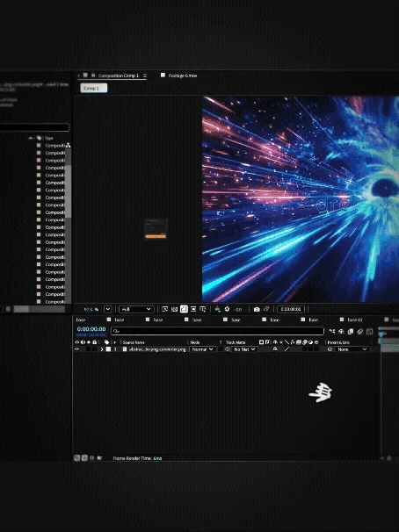This screenshot has width=399, height=532.
Task: Click the flowchart icon in project panel
Action: pos(69,145)
